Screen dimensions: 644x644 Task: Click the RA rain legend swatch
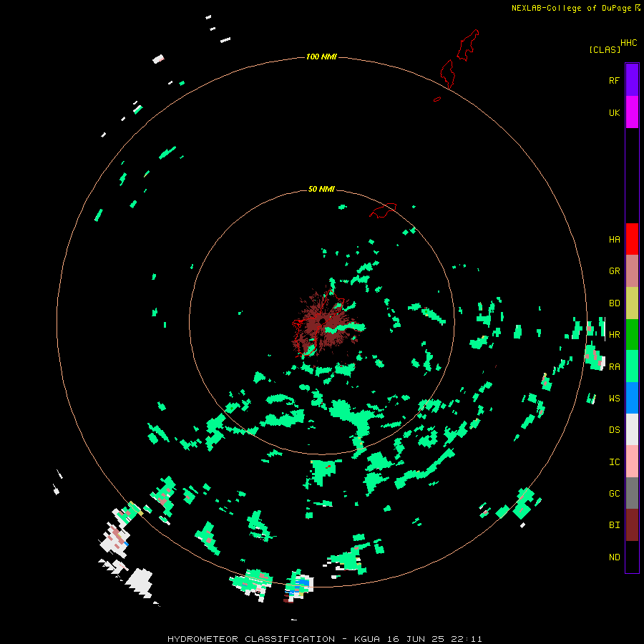click(x=632, y=366)
